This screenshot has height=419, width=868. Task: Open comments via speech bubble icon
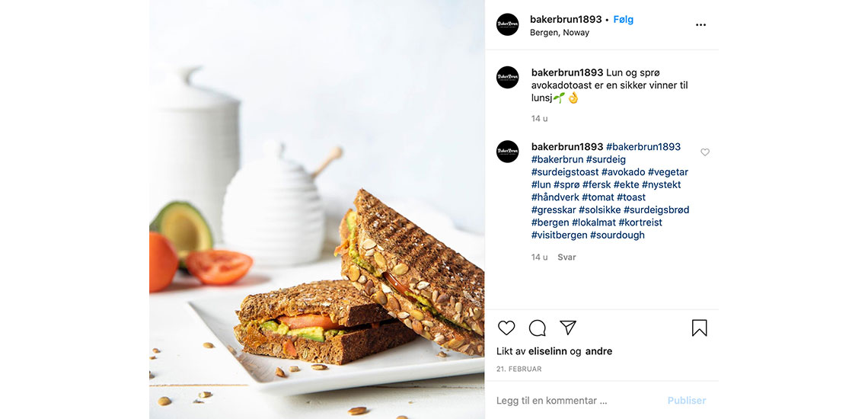coord(537,328)
